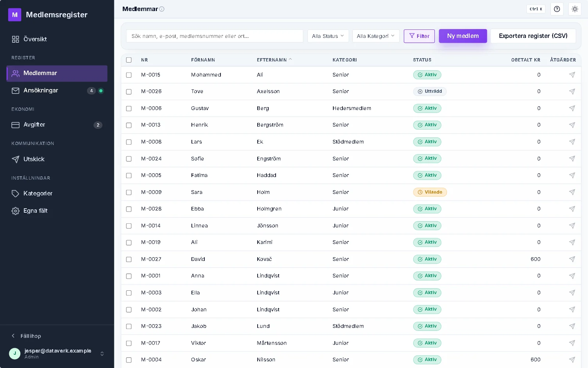
Task: Tick the checkbox for M-0027 David Kovač
Action: [x=129, y=259]
